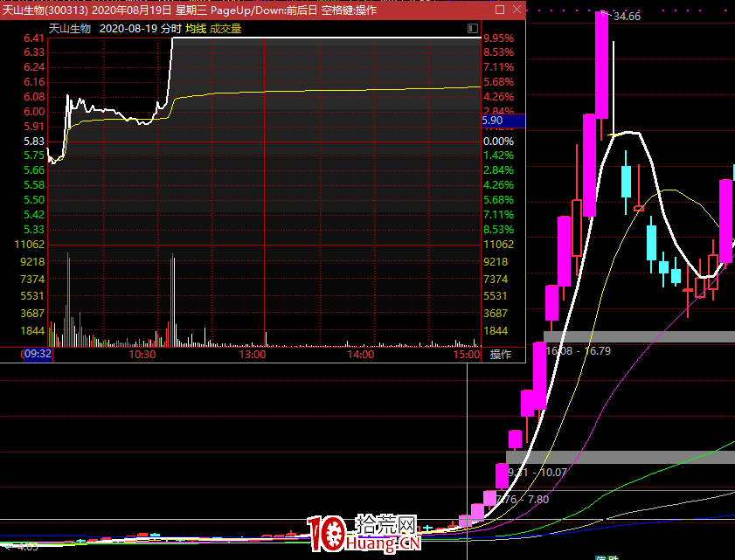The width and height of the screenshot is (735, 560).
Task: Toggle the 成交量 volume legend
Action: pyautogui.click(x=225, y=29)
